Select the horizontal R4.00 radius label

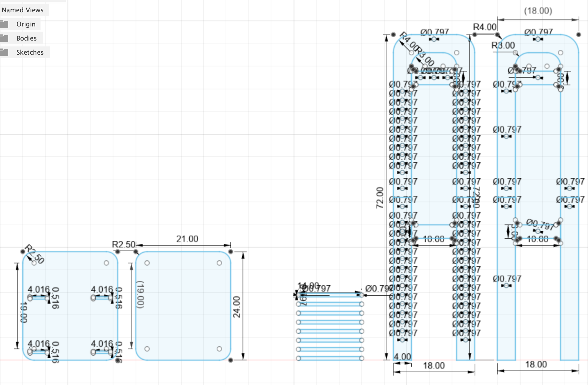click(485, 27)
